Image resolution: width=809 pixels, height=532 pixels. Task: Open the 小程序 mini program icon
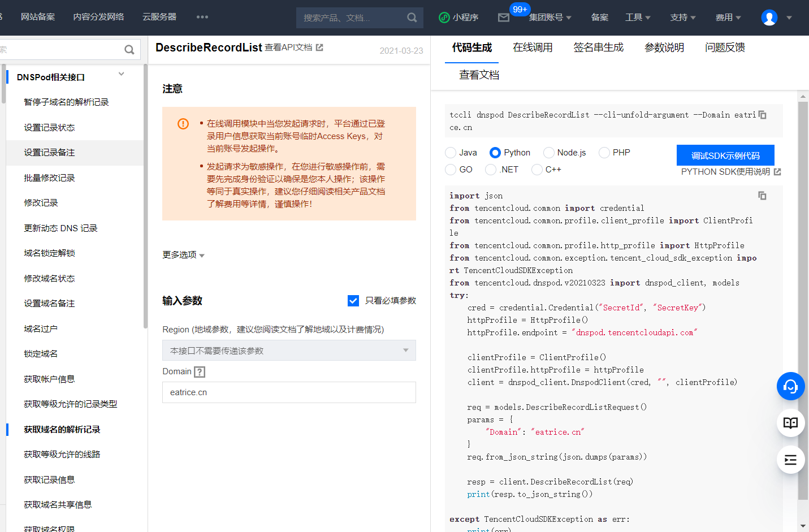click(x=444, y=18)
